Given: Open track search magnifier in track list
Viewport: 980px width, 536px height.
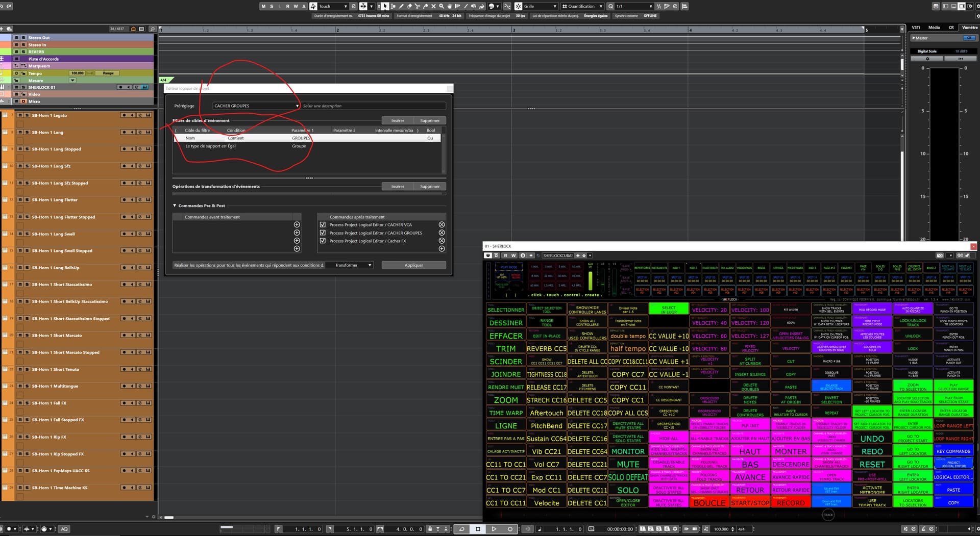Looking at the screenshot, I should 152,29.
